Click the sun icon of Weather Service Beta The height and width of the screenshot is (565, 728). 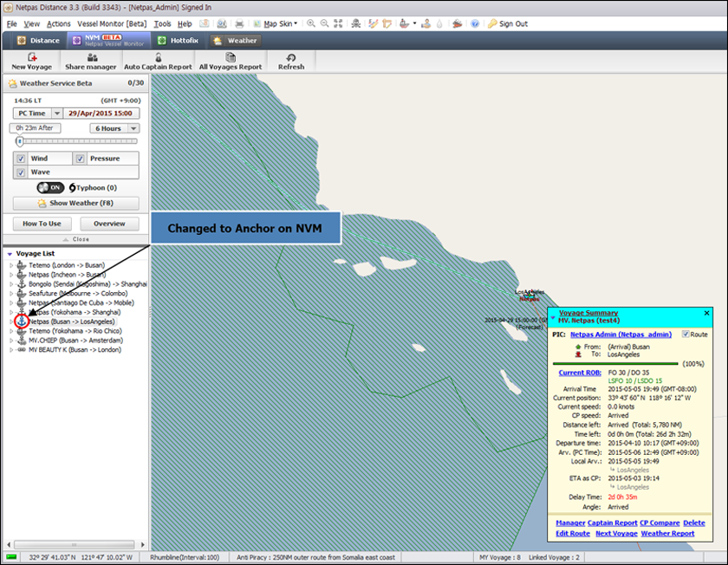[12, 83]
